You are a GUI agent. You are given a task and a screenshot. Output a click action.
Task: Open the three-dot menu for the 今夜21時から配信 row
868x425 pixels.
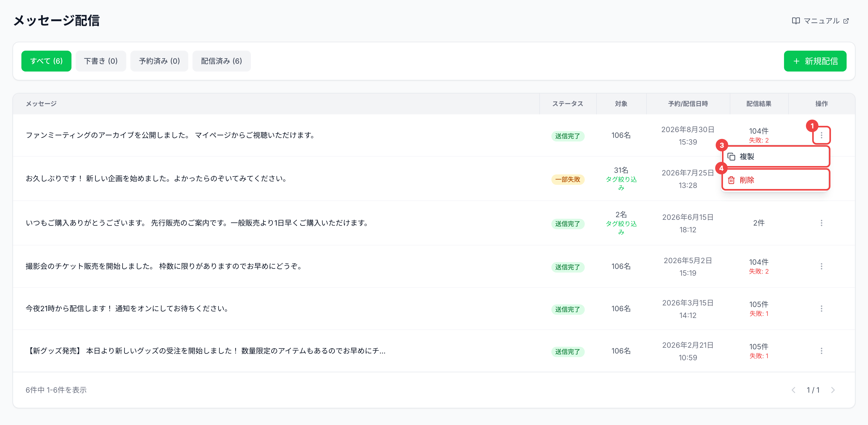point(821,309)
